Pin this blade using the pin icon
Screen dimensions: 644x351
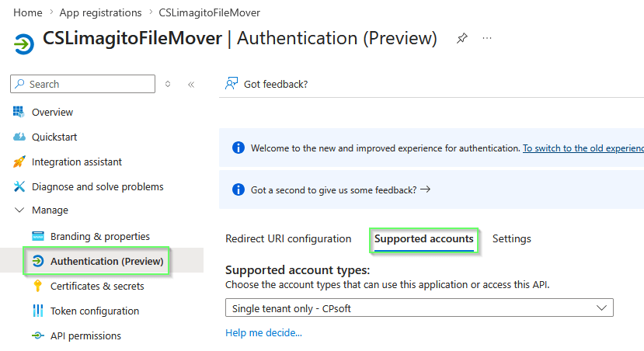462,38
